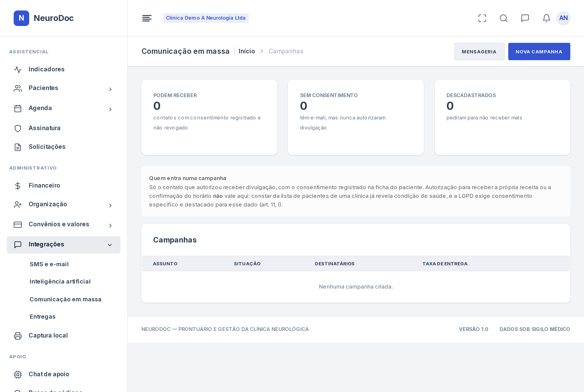
Task: Select SMS e e-mail submenu item
Action: pyautogui.click(x=49, y=264)
